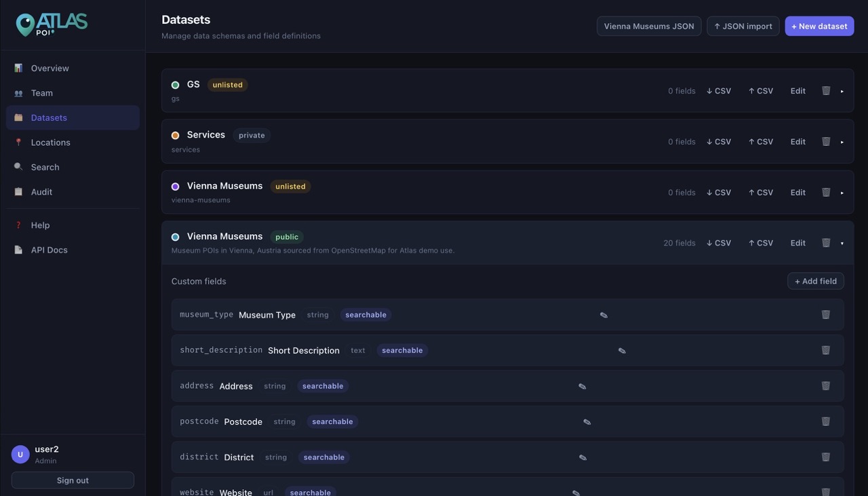Navigate to Search in the sidebar
This screenshot has height=496, width=868.
pos(73,167)
